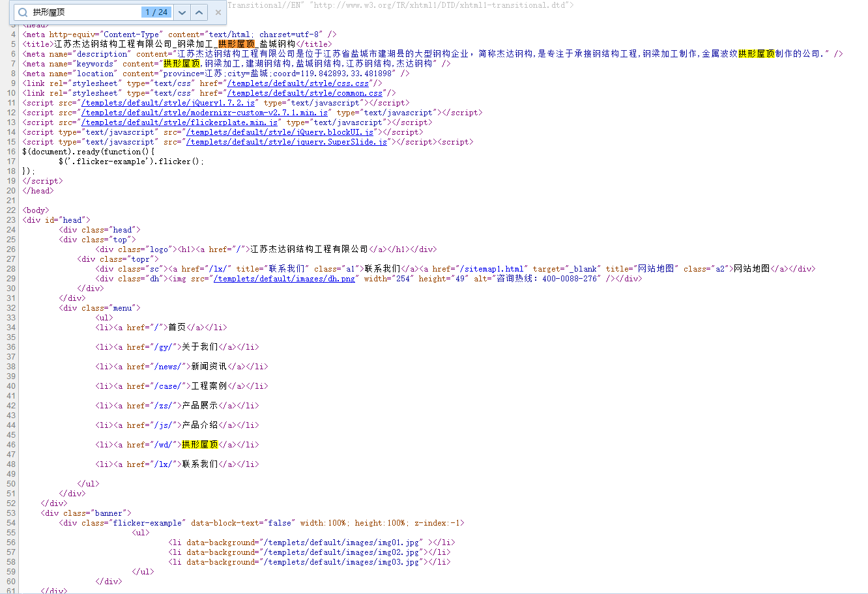This screenshot has width=868, height=594.
Task: Jump to next search match arrow
Action: (182, 12)
